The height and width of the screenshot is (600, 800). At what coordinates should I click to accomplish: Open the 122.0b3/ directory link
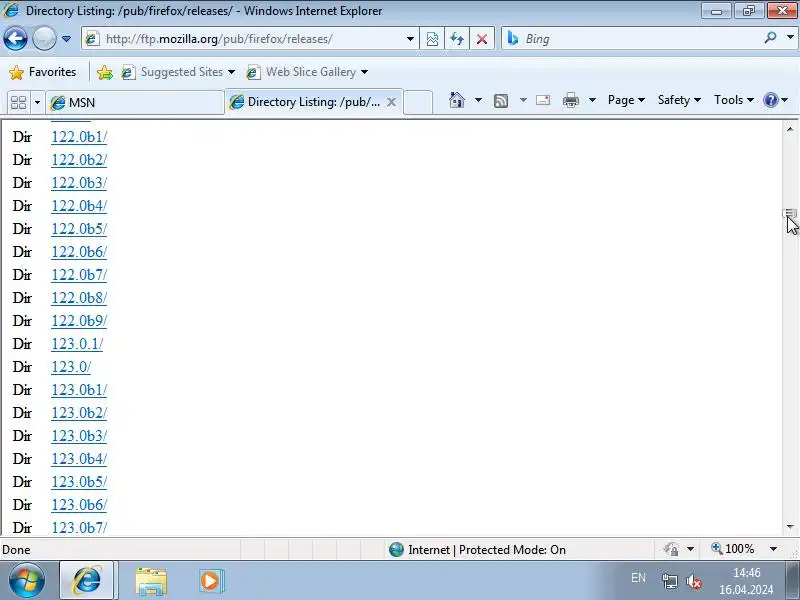pyautogui.click(x=79, y=183)
